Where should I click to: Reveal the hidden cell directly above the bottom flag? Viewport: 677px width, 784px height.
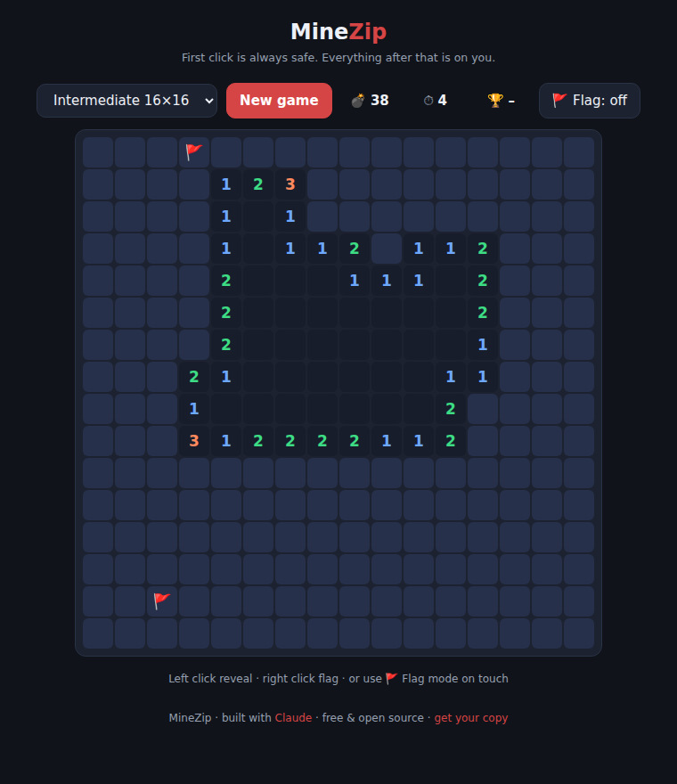[x=162, y=569]
